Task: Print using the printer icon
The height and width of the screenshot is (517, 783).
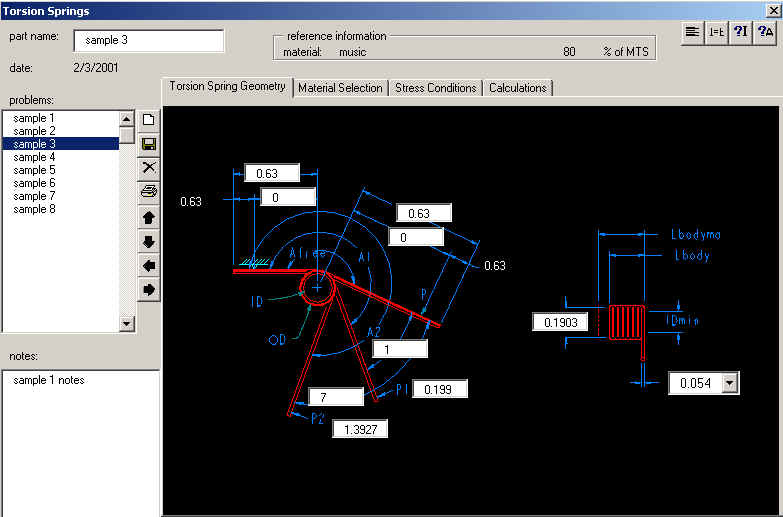Action: 149,191
